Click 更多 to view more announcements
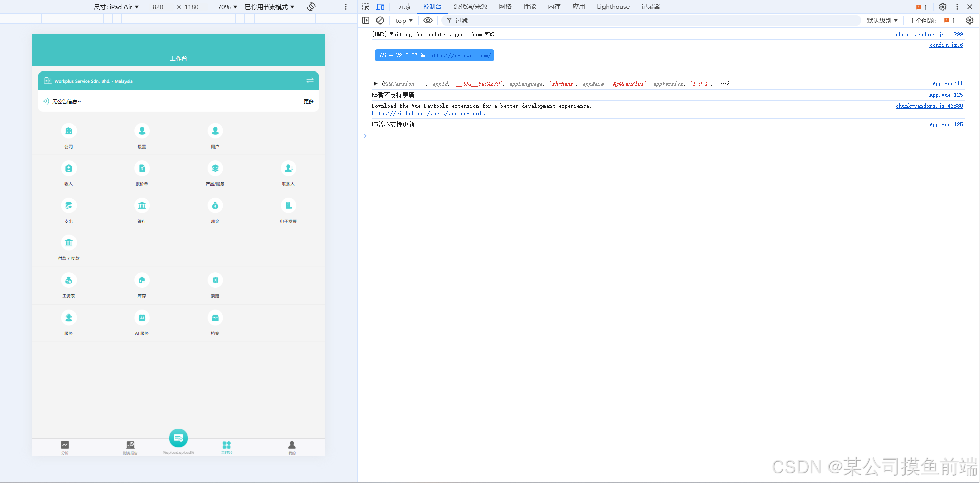The width and height of the screenshot is (980, 483). pos(308,102)
